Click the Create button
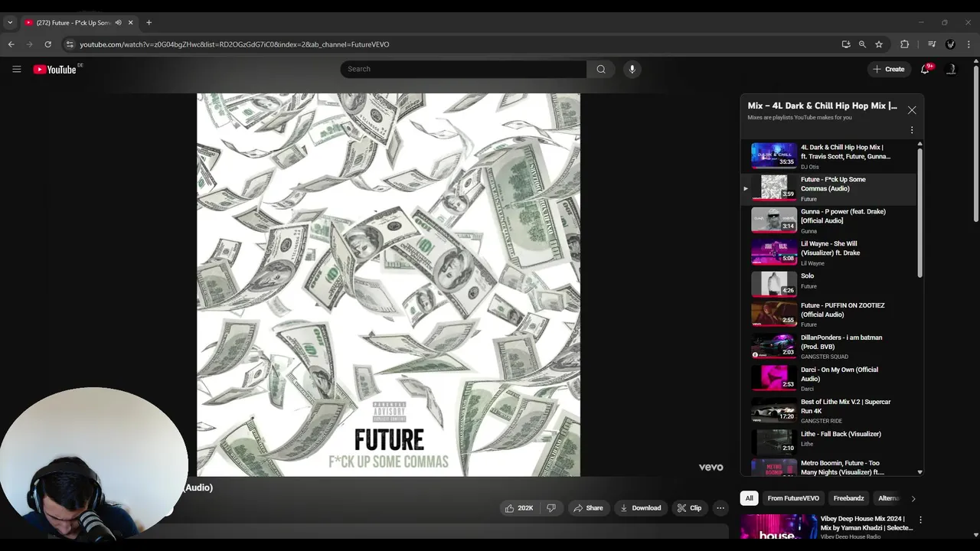 click(x=889, y=69)
